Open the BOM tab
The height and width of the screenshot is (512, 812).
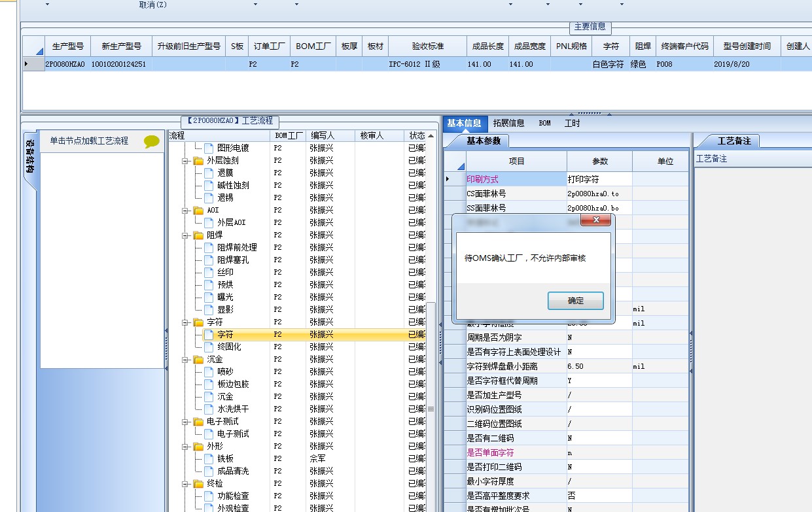[x=544, y=123]
